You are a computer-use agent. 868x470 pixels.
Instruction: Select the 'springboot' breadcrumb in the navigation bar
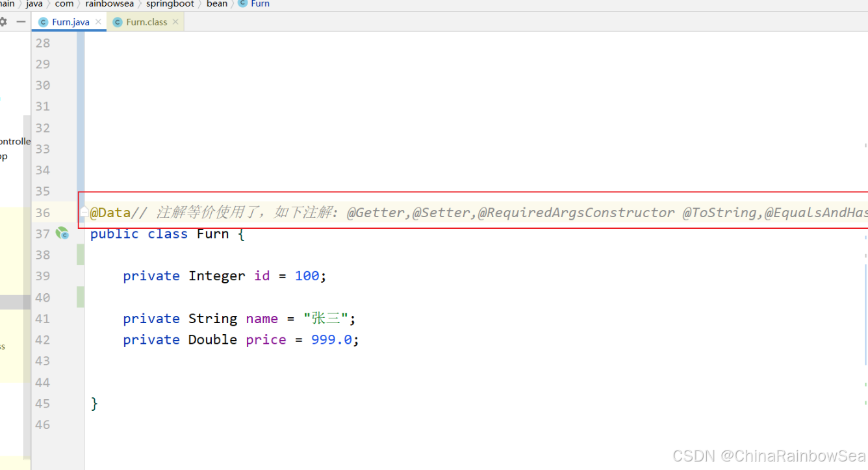tap(170, 4)
